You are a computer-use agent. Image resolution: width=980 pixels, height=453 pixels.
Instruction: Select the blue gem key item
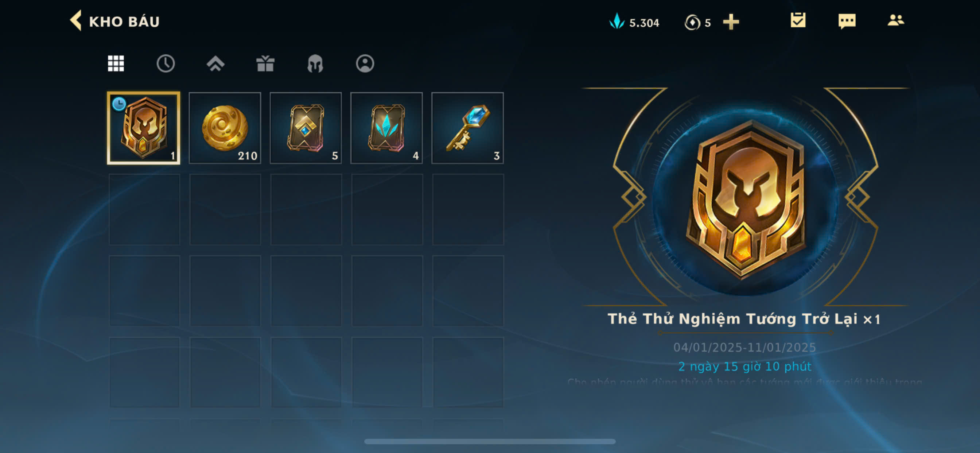[467, 128]
